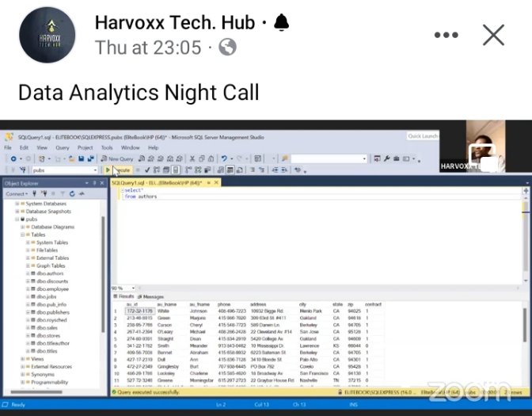Screen dimensions: 532x416
Task: Open the Edit menu in SSMS
Action: click(24, 147)
